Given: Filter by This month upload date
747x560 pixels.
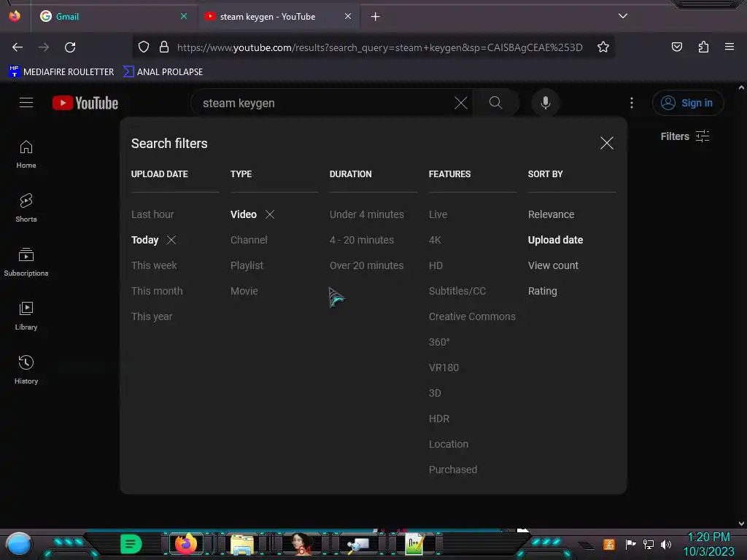Looking at the screenshot, I should (157, 291).
